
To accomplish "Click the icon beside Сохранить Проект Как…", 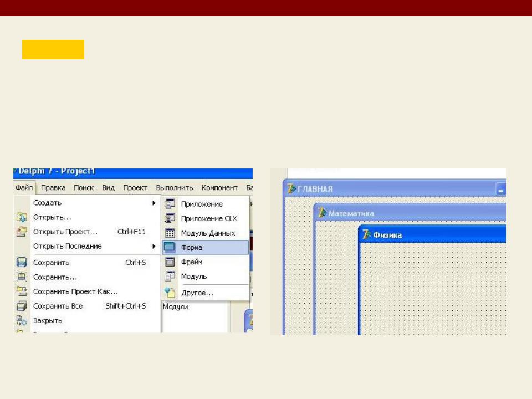I will 22,291.
